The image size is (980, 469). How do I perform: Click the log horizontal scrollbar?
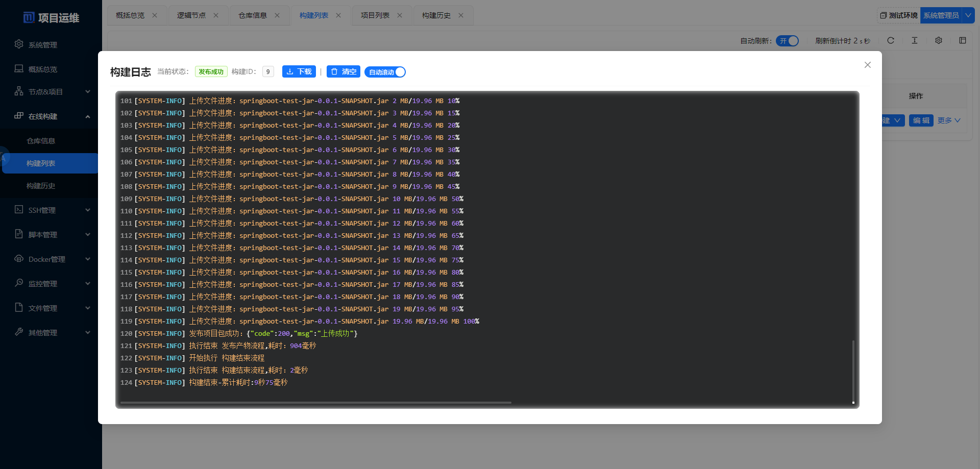click(x=315, y=403)
